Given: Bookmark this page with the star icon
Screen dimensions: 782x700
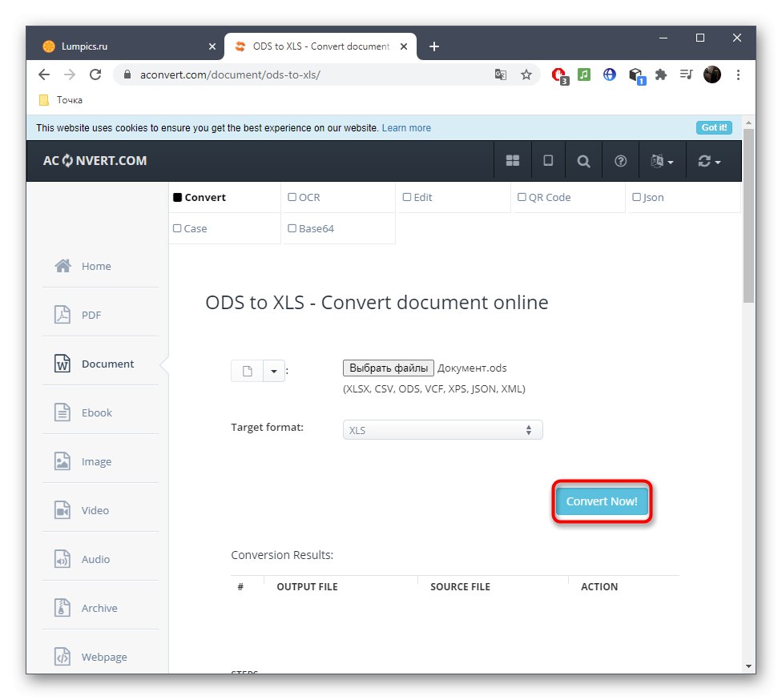Looking at the screenshot, I should click(x=526, y=74).
